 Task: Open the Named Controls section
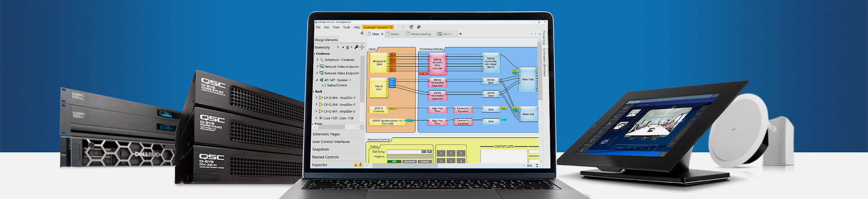(338, 157)
